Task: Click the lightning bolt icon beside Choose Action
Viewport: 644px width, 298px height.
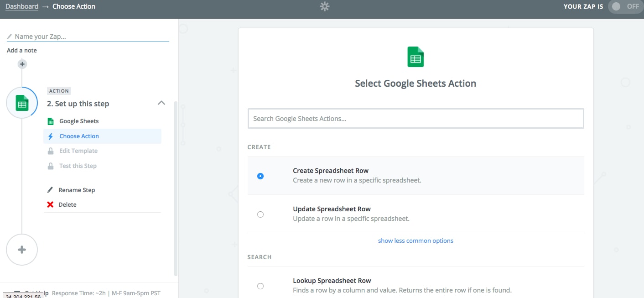Action: (x=51, y=136)
